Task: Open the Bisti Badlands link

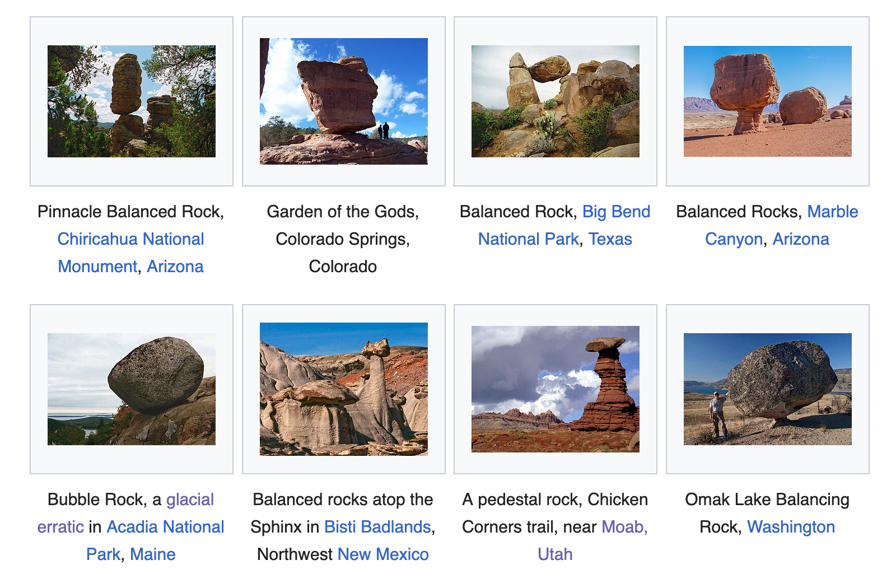Action: tap(377, 527)
